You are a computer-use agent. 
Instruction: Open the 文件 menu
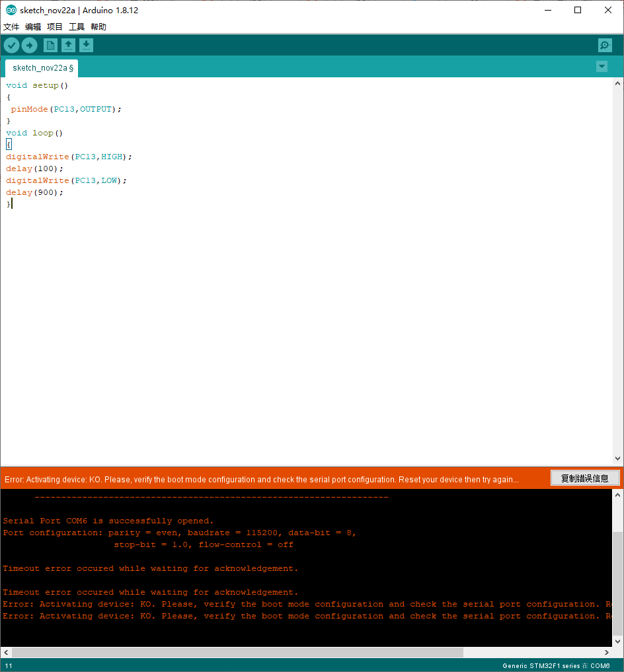click(11, 26)
